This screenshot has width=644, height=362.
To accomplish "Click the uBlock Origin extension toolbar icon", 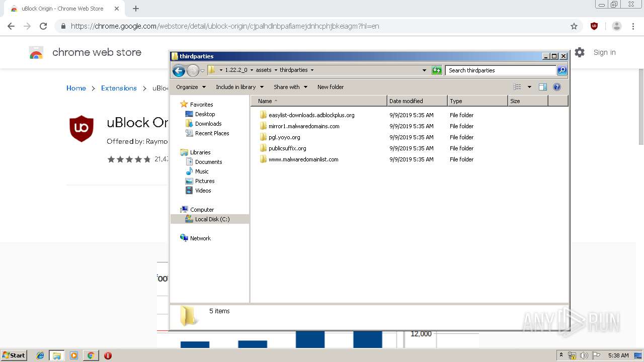I will point(594,26).
